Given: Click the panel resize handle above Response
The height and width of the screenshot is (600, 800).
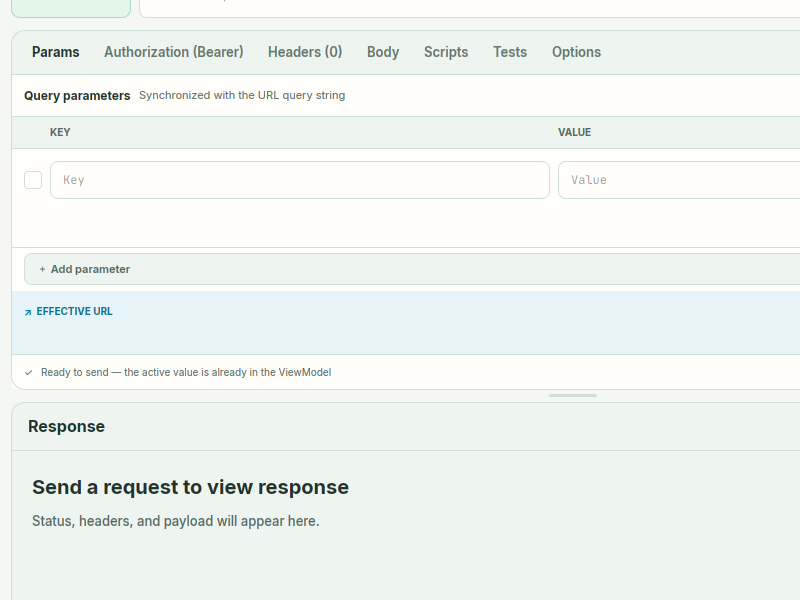Looking at the screenshot, I should pyautogui.click(x=573, y=395).
